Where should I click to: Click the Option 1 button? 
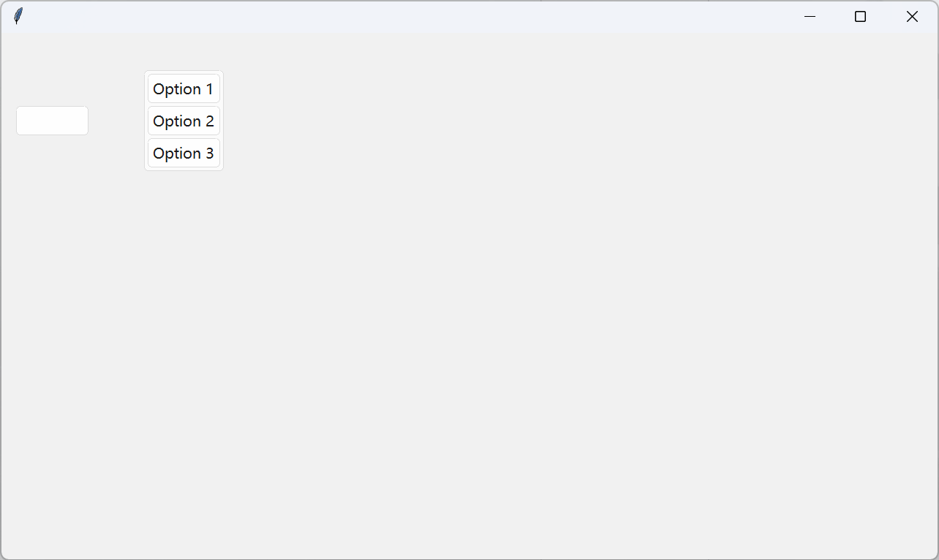pos(184,88)
